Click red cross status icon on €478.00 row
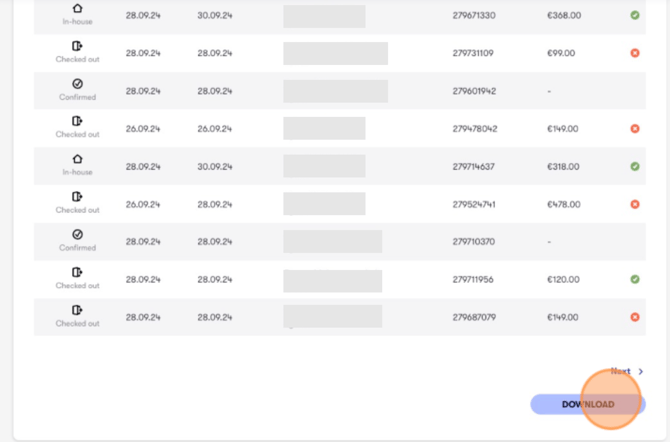 click(x=635, y=204)
